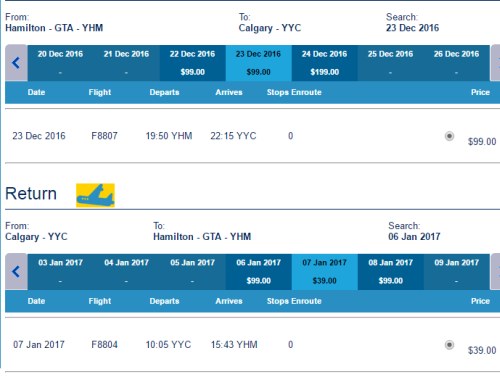Pick the 08 Jan 2017 $99.00 date tab
This screenshot has height=377, width=500.
tap(391, 272)
